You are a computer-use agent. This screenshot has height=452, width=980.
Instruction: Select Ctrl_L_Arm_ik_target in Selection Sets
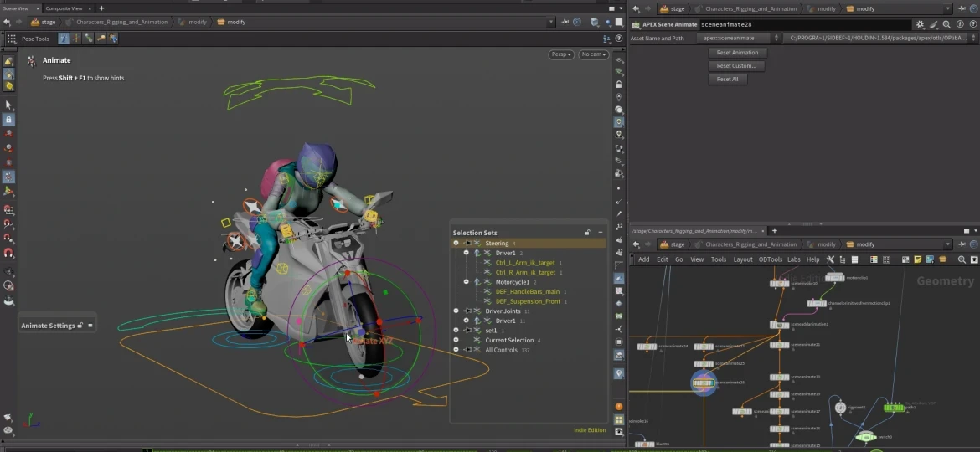pyautogui.click(x=525, y=263)
